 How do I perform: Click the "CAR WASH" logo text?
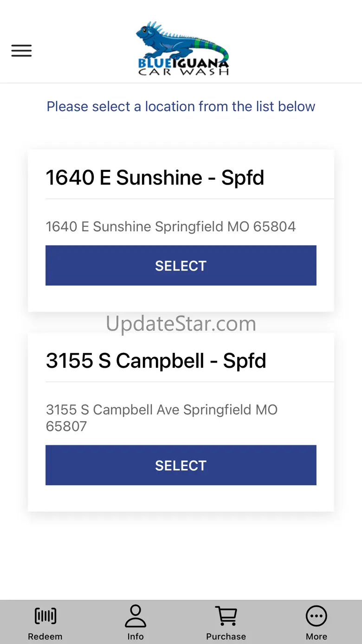coord(183,72)
